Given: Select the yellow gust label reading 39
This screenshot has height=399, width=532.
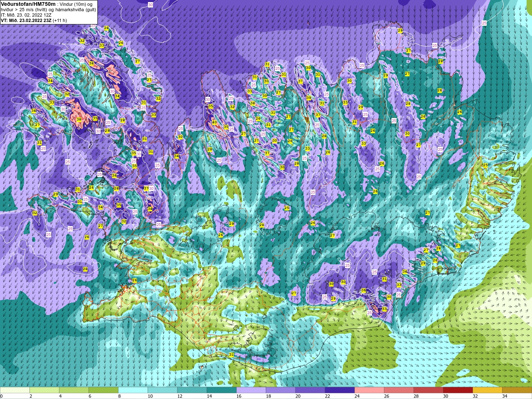Looking at the screenshot, I should [309, 98].
